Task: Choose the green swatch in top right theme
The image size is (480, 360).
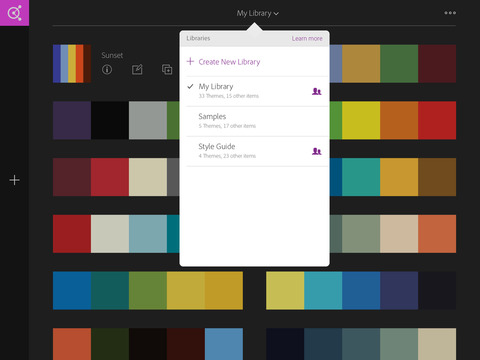Action: [399, 63]
